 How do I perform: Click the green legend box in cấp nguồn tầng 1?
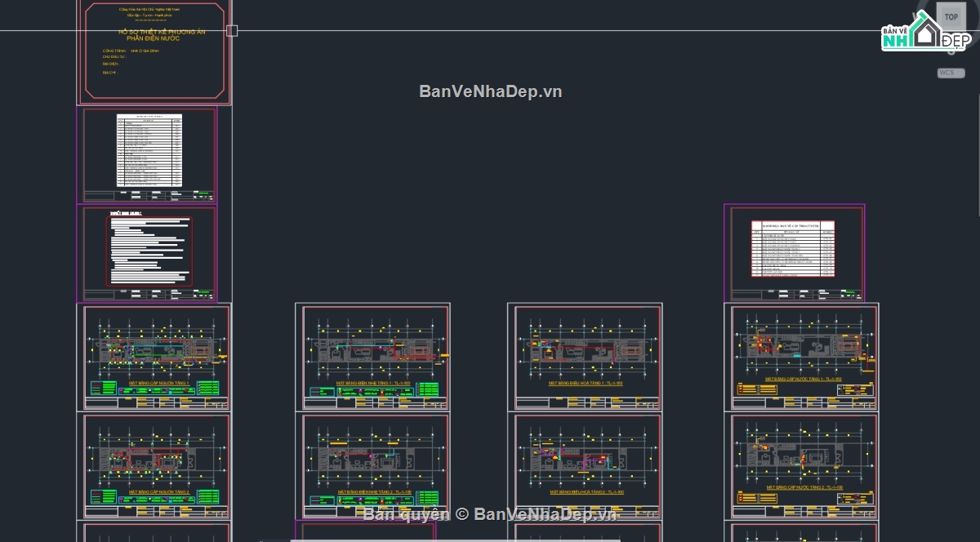point(103,387)
